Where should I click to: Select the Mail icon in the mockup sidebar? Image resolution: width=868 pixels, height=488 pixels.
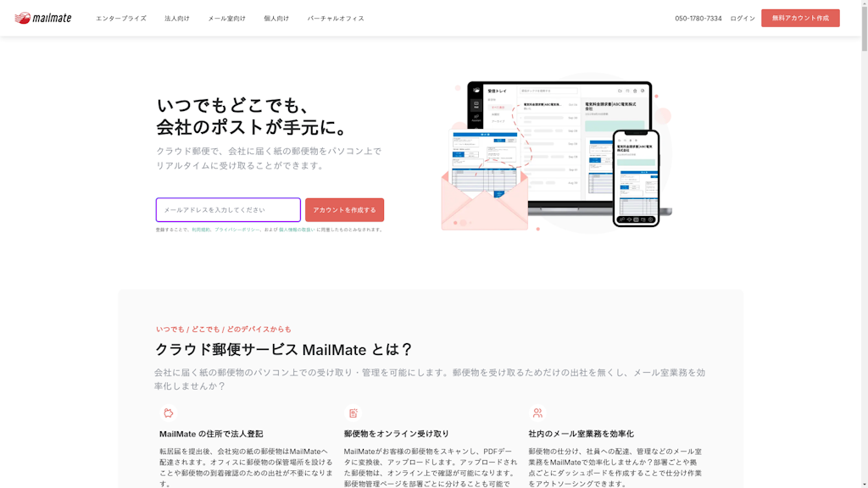(476, 103)
